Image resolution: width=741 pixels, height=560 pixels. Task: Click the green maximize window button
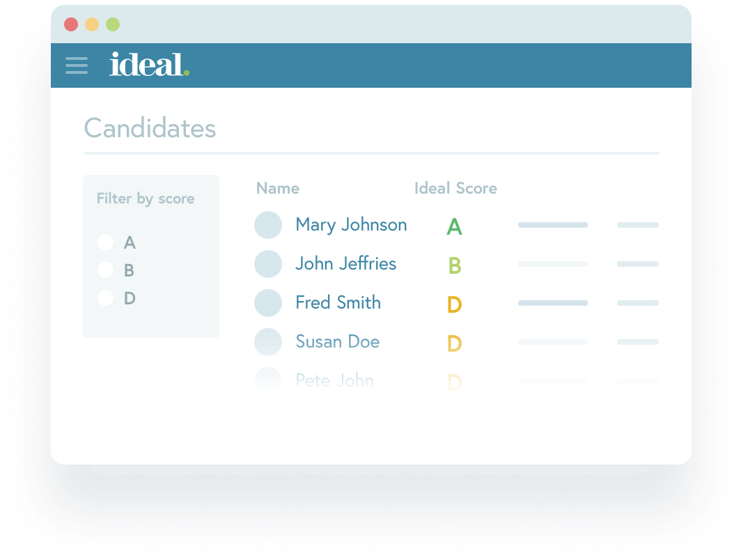pos(113,25)
